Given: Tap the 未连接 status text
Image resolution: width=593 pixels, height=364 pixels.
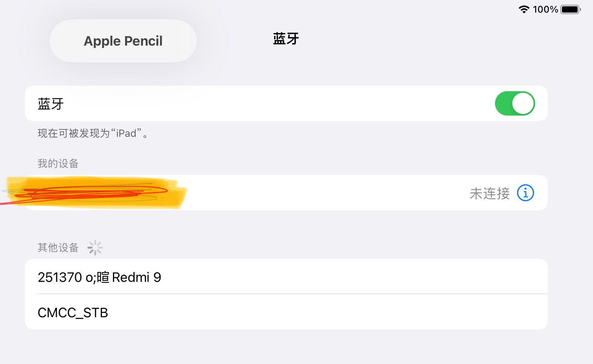Looking at the screenshot, I should [489, 193].
